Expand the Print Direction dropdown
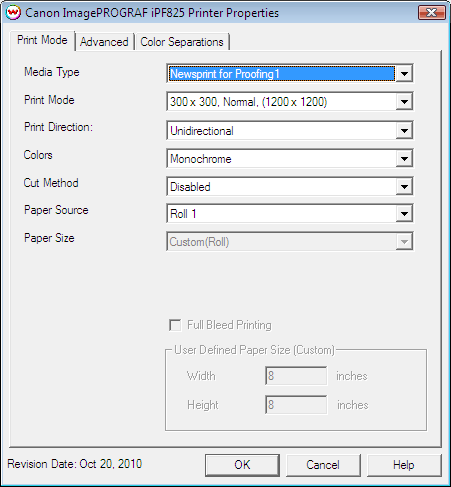Viewport: 451px width, 487px height. click(x=290, y=130)
